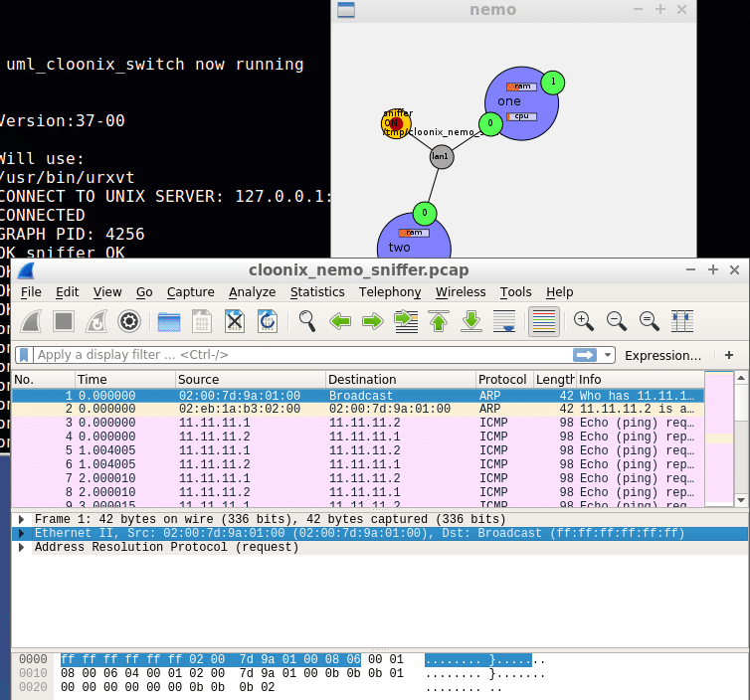This screenshot has width=750, height=700.
Task: Open the Statistics menu
Action: pyautogui.click(x=317, y=291)
